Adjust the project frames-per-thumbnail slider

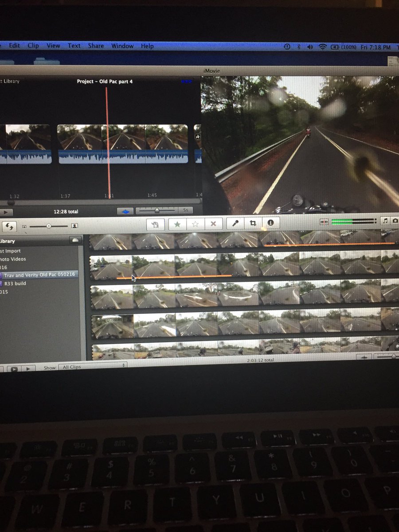point(157,211)
